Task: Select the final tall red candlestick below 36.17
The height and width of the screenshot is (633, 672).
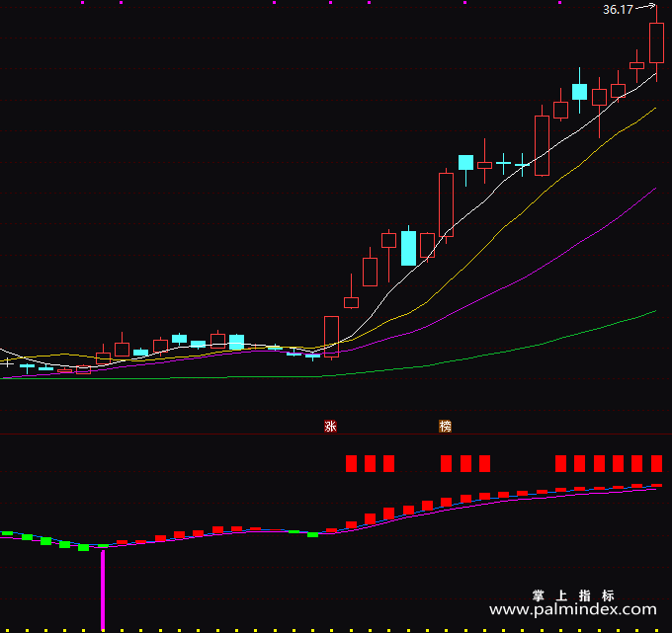Action: (656, 43)
